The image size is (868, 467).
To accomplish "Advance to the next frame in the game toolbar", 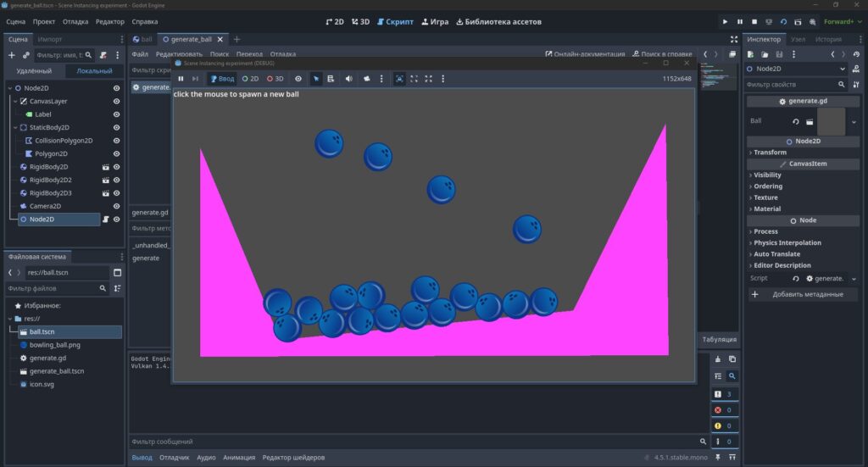I will pyautogui.click(x=195, y=79).
